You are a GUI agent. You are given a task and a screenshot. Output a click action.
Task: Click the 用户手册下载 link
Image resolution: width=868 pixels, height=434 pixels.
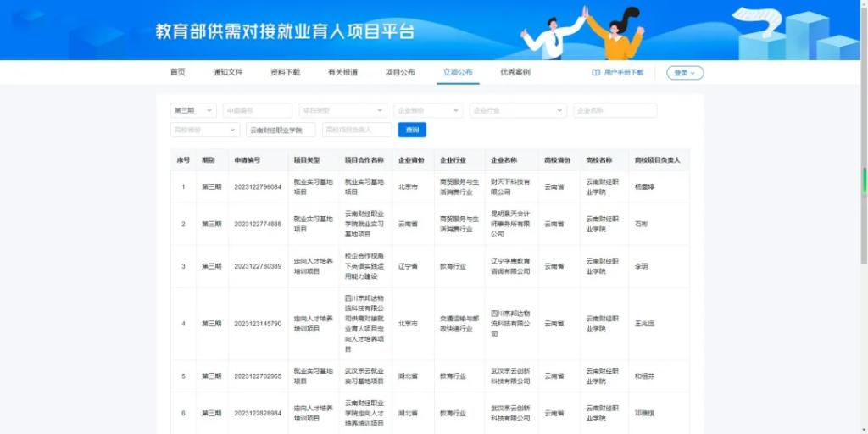click(623, 73)
